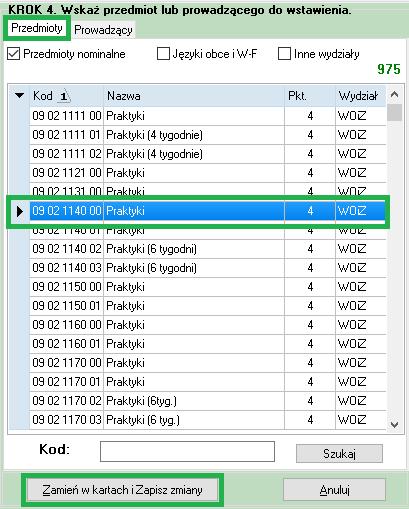Select the row with code 09 02 1160 01
Image resolution: width=409 pixels, height=509 pixels.
coord(208,344)
